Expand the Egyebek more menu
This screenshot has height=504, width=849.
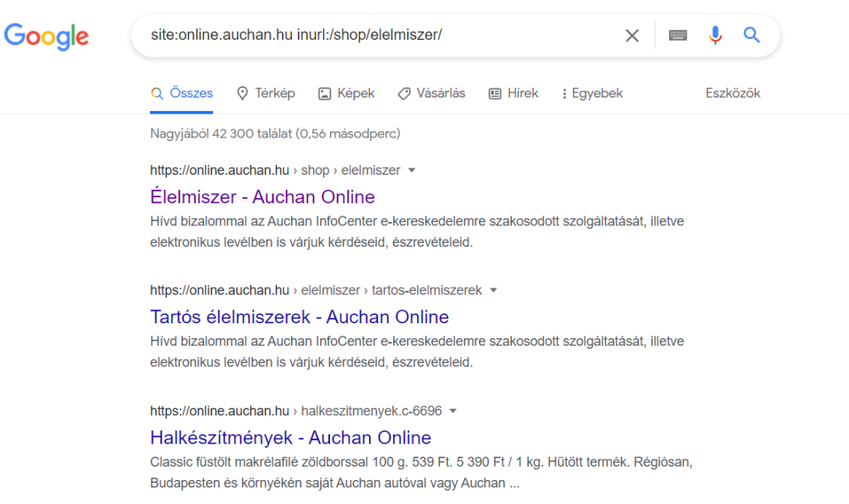pyautogui.click(x=592, y=94)
